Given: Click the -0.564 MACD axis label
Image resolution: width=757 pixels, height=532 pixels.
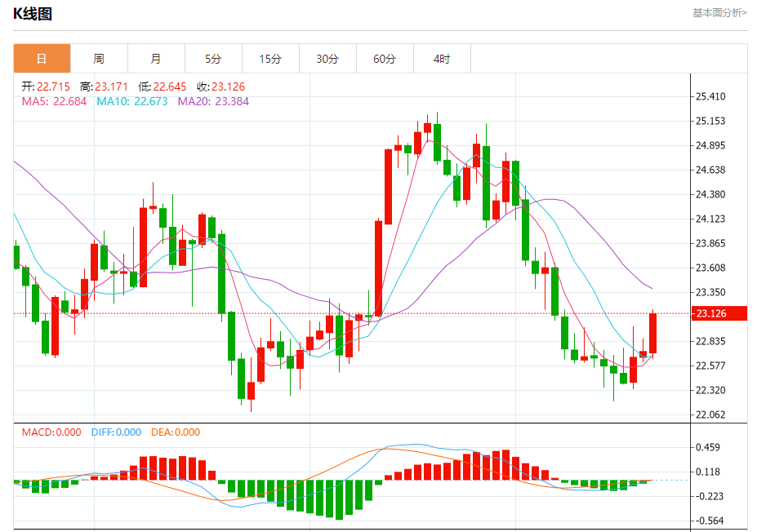Looking at the screenshot, I should [708, 521].
